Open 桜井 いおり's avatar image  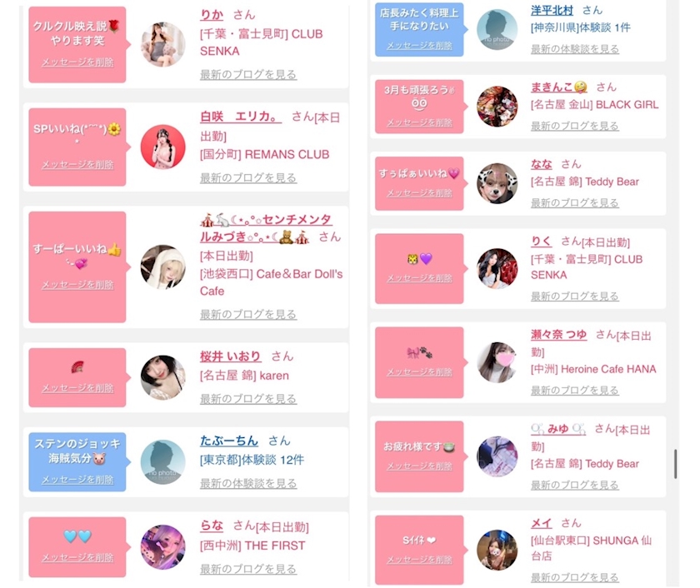click(163, 377)
